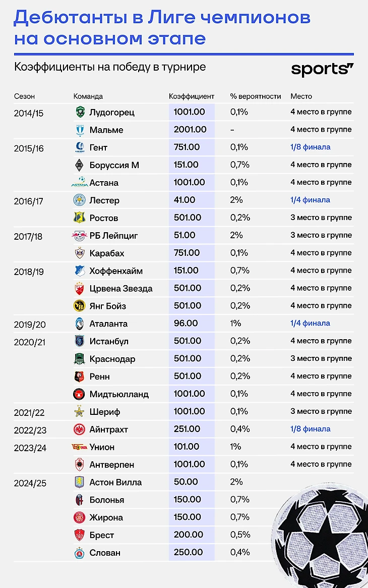Screen dimensions: 368x588
Task: Open Лестер's "1/4 финала" link
Action: [x=310, y=200]
